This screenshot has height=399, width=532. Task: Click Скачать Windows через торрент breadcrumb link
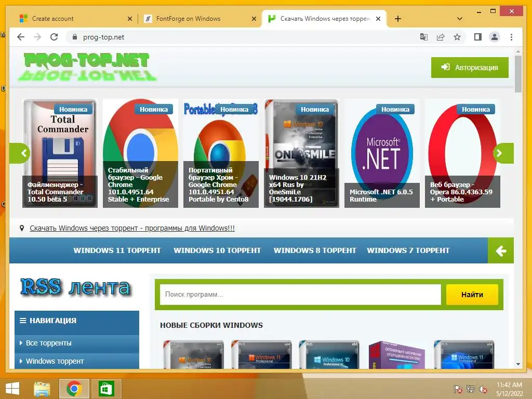pos(132,228)
